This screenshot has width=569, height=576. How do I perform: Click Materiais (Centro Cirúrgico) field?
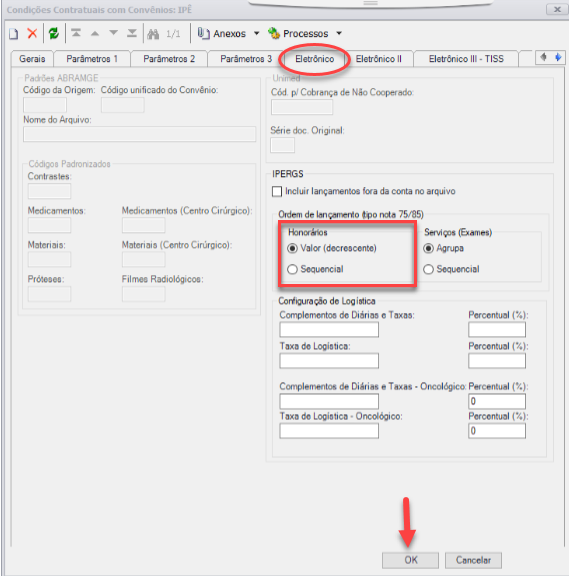point(144,259)
